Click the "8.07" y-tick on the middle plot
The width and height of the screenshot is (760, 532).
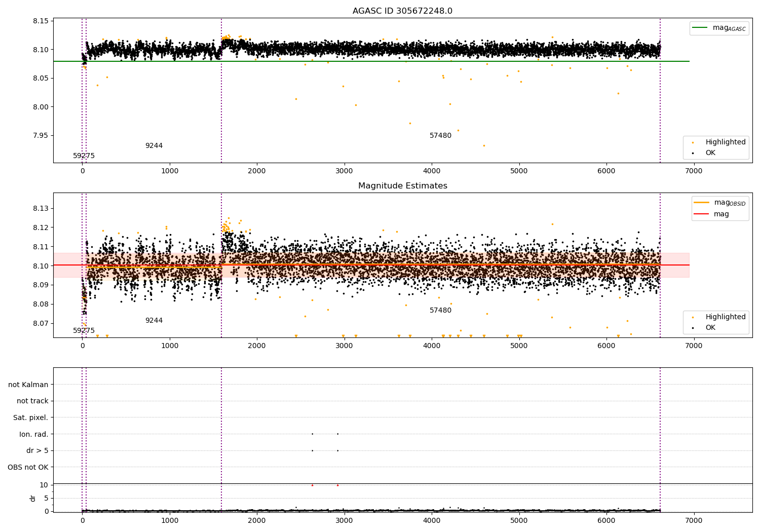41,323
